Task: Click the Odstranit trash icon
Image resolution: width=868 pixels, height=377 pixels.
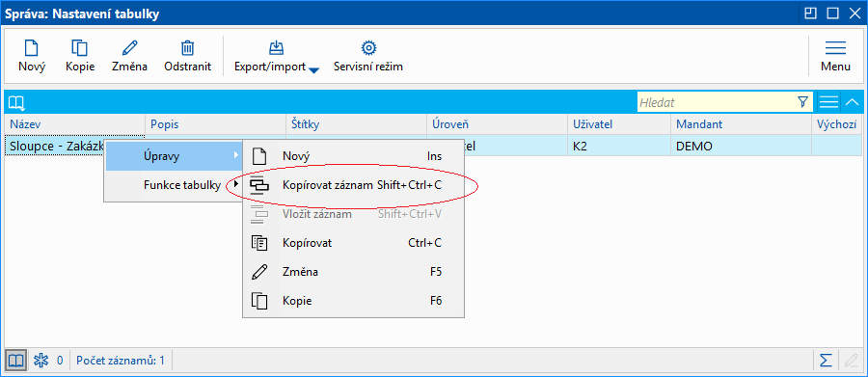Action: point(188,48)
